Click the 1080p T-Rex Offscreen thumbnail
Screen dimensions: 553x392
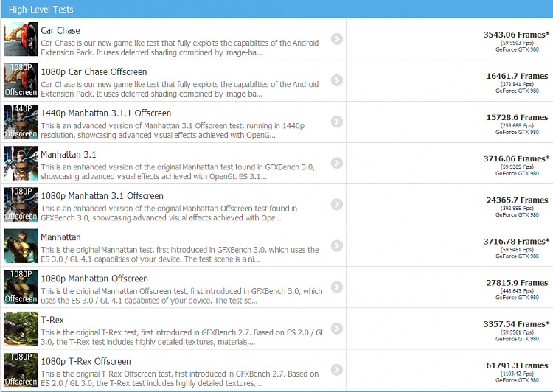[x=21, y=370]
